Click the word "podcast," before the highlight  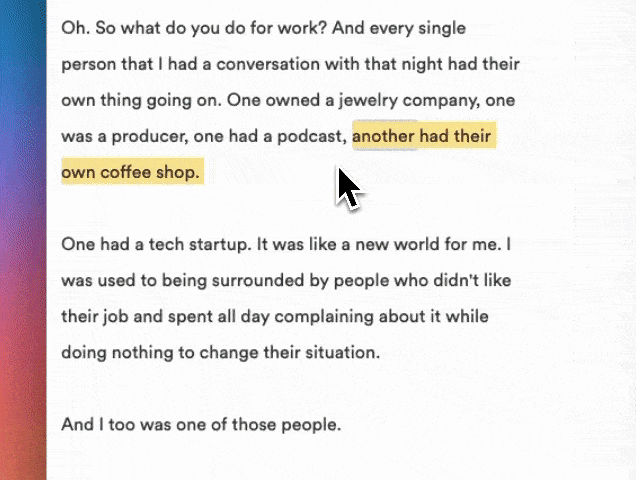312,137
